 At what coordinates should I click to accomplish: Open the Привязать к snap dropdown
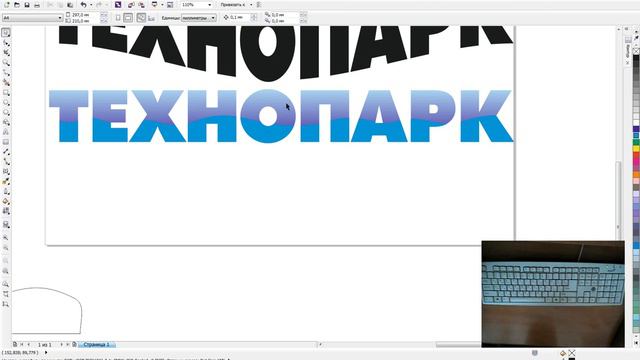pos(251,5)
